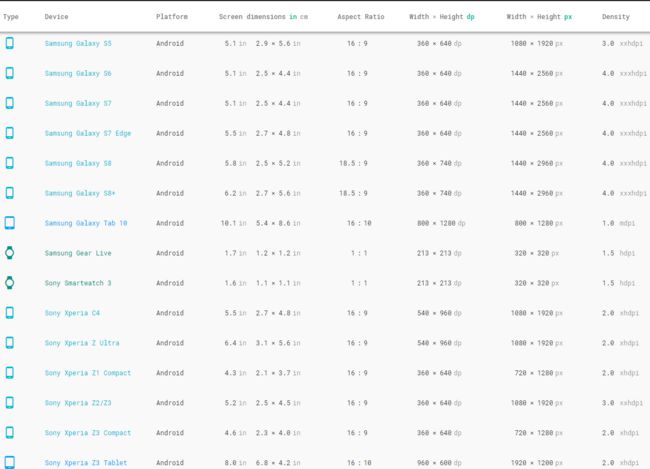Click the phone icon for Sony Xperia C4
The height and width of the screenshot is (469, 650).
click(10, 313)
